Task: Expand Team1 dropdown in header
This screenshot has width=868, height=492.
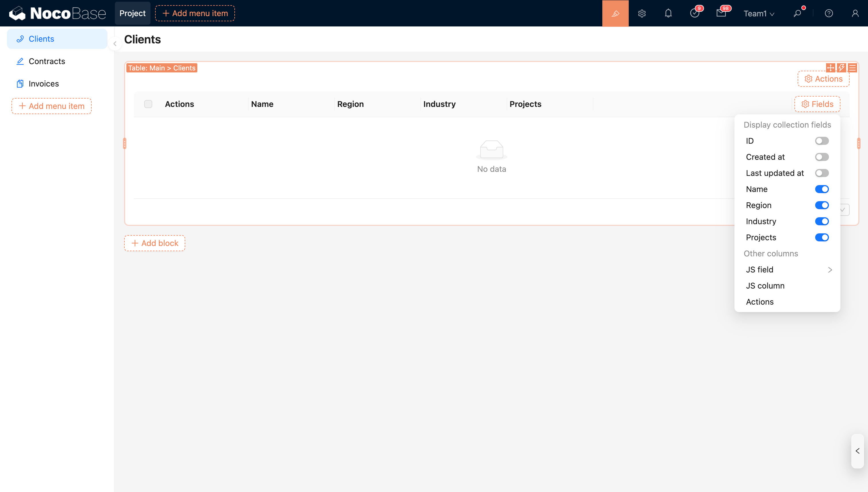Action: pyautogui.click(x=759, y=14)
